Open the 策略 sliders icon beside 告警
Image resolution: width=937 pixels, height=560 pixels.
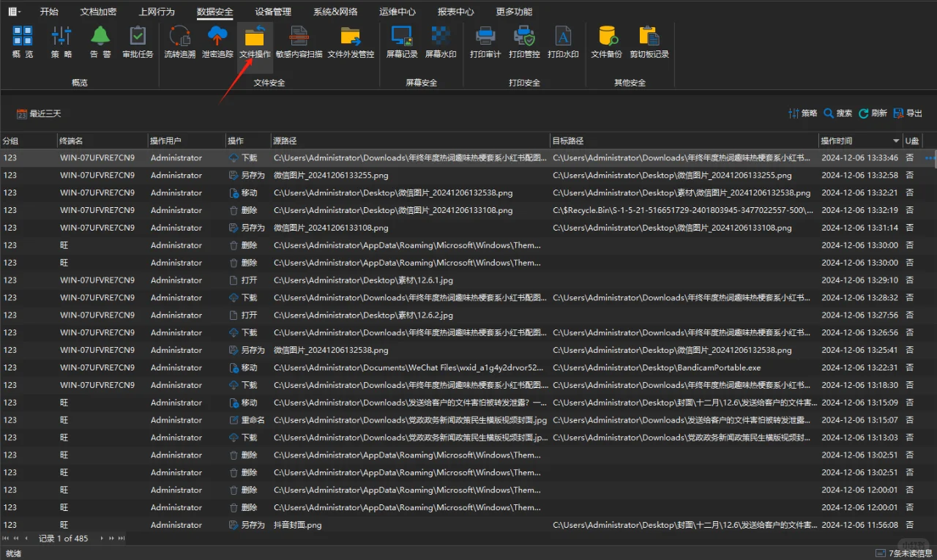point(61,42)
